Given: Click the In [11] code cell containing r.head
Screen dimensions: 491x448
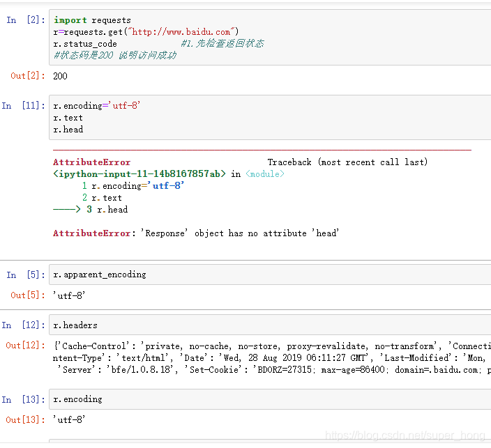Looking at the screenshot, I should coord(270,117).
